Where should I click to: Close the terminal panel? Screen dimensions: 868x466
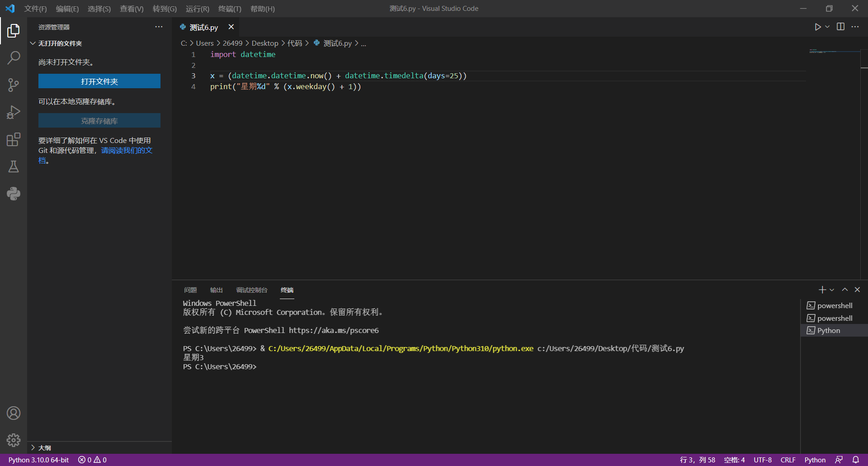click(857, 290)
